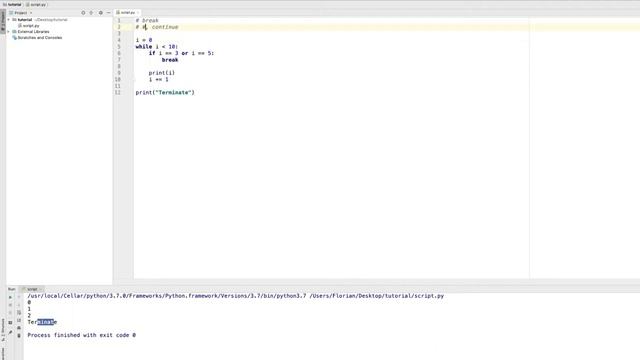Click the print("Terminate") code line
640x360 pixels.
pyautogui.click(x=165, y=93)
